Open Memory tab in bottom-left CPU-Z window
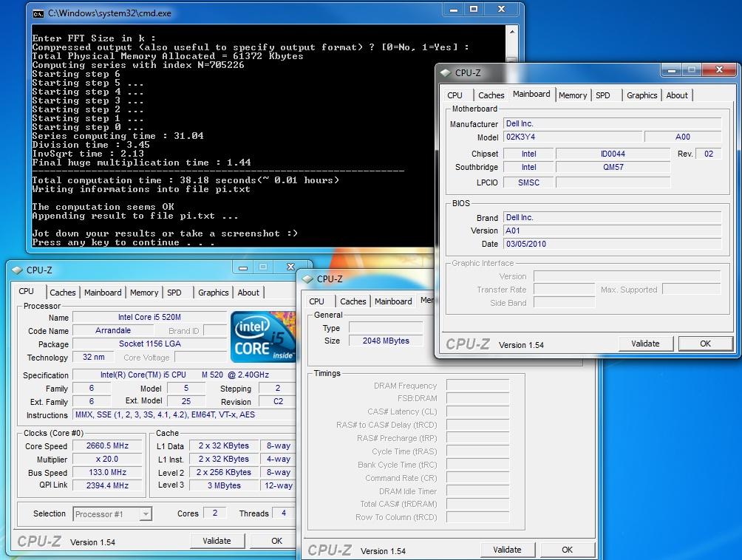742x560 pixels. 144,293
